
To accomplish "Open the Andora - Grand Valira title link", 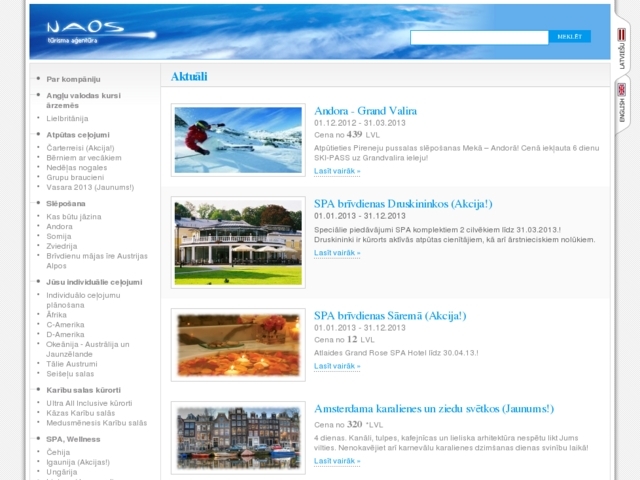I will point(365,110).
